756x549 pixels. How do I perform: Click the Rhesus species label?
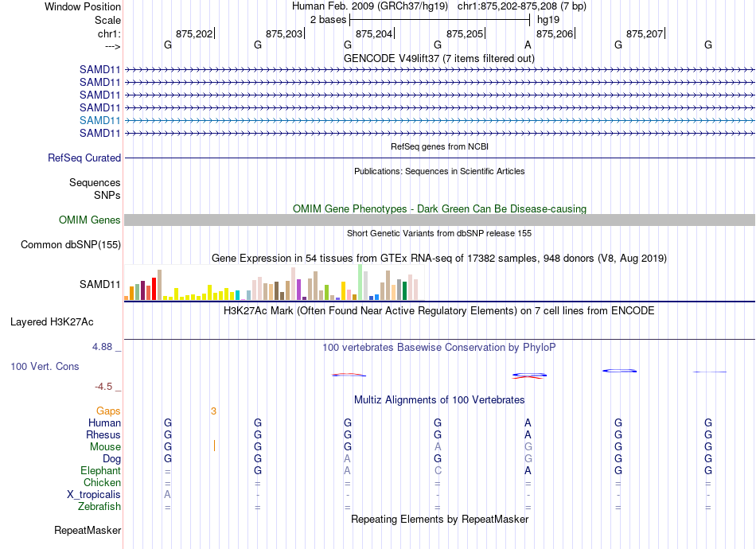[103, 434]
